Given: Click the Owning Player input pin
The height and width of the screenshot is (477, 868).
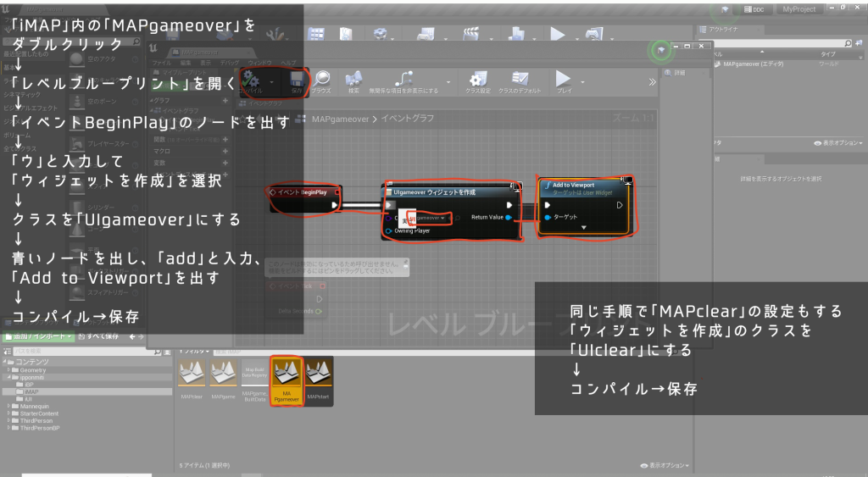Looking at the screenshot, I should point(389,230).
